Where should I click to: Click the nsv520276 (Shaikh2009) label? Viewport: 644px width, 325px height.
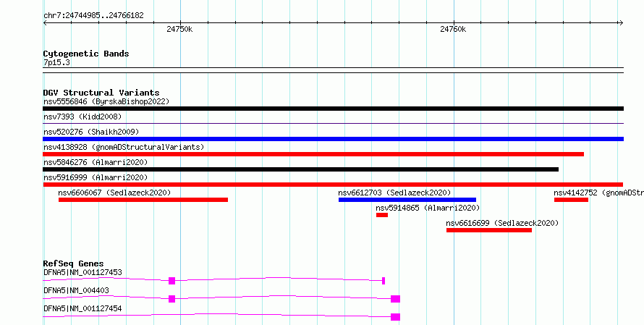pos(91,132)
